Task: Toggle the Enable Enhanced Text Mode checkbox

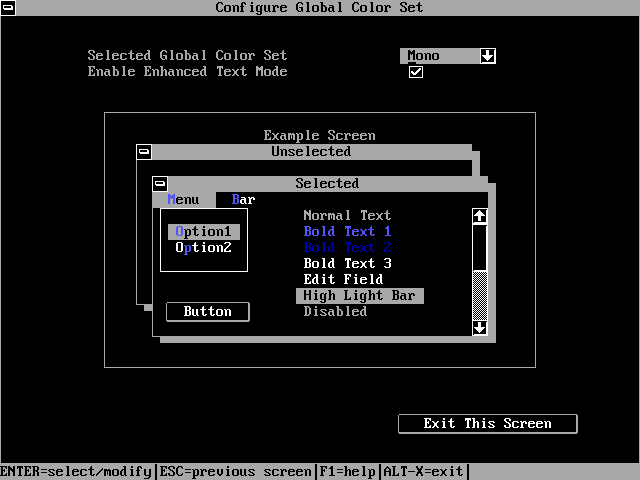Action: 416,72
